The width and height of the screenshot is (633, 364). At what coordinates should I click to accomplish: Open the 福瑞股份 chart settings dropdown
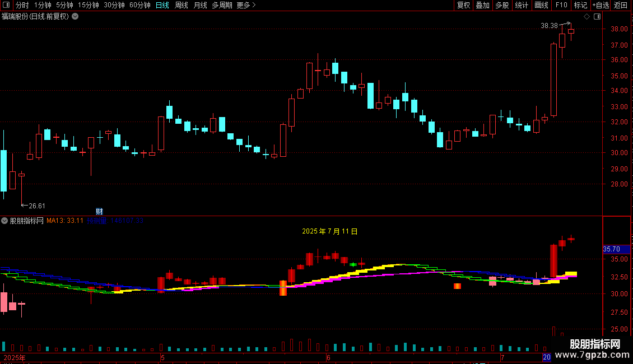pos(75,17)
